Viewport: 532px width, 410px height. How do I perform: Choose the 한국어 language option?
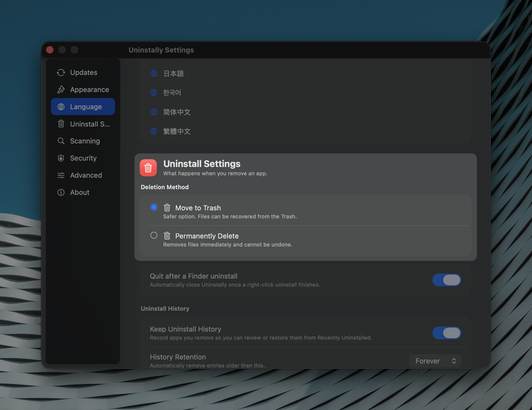306,93
